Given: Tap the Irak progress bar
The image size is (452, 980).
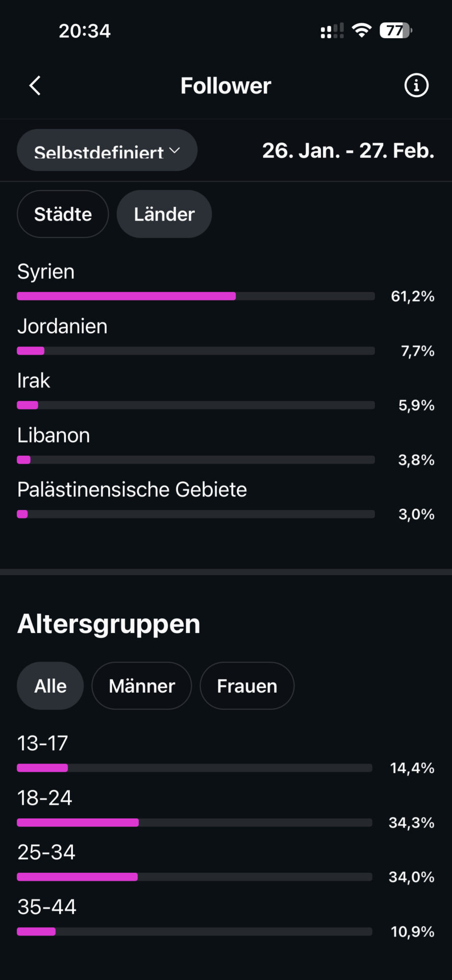Looking at the screenshot, I should [196, 405].
